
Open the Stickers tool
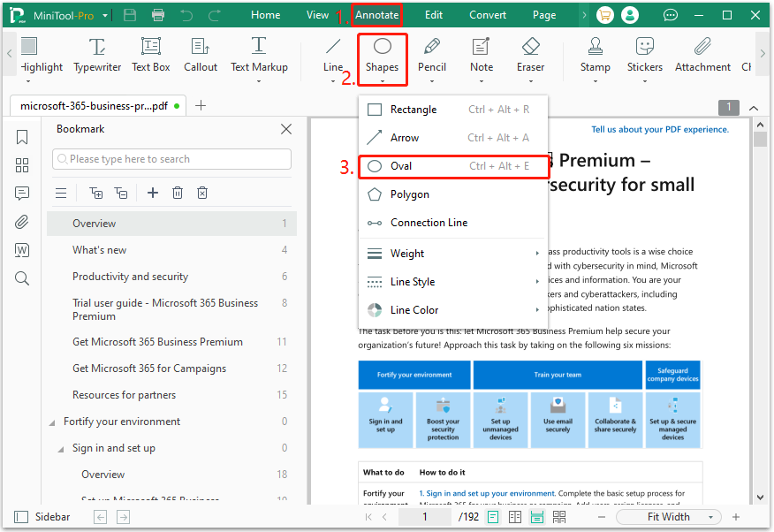coord(645,57)
